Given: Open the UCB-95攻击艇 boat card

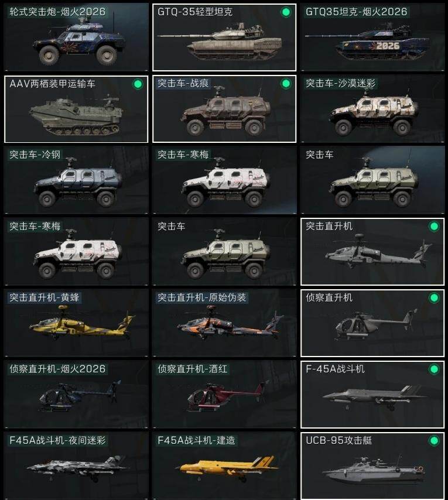Looking at the screenshot, I should pyautogui.click(x=372, y=466).
